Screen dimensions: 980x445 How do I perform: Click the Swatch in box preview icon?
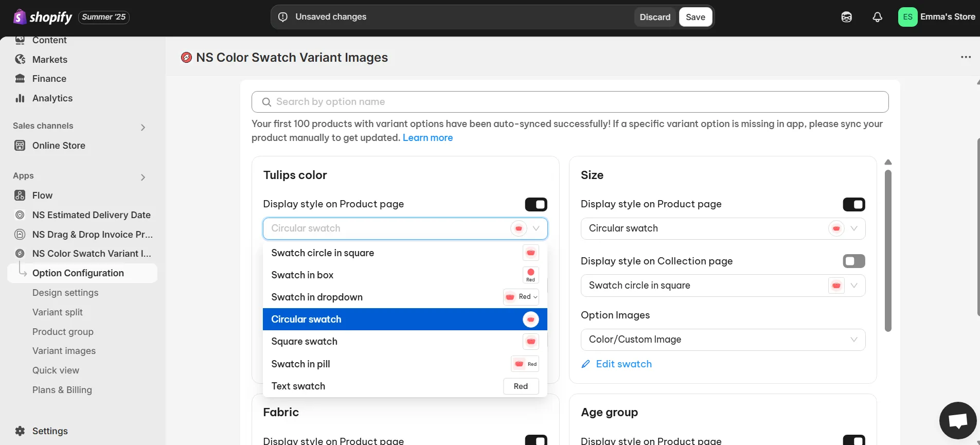531,275
